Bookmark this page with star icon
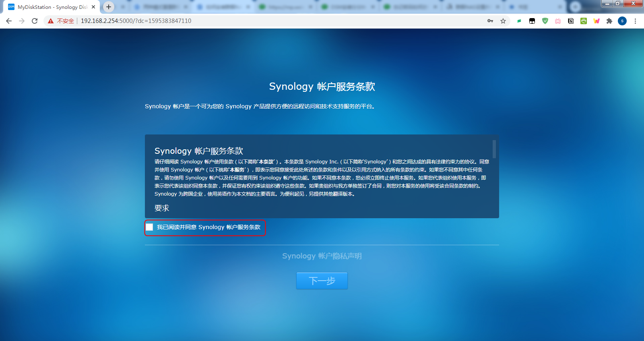644x341 pixels. [x=503, y=21]
